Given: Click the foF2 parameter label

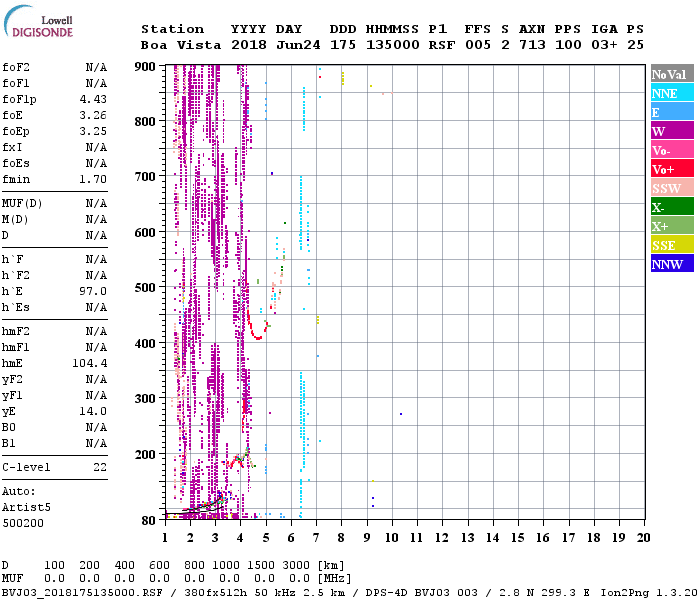Looking at the screenshot, I should pyautogui.click(x=16, y=67).
